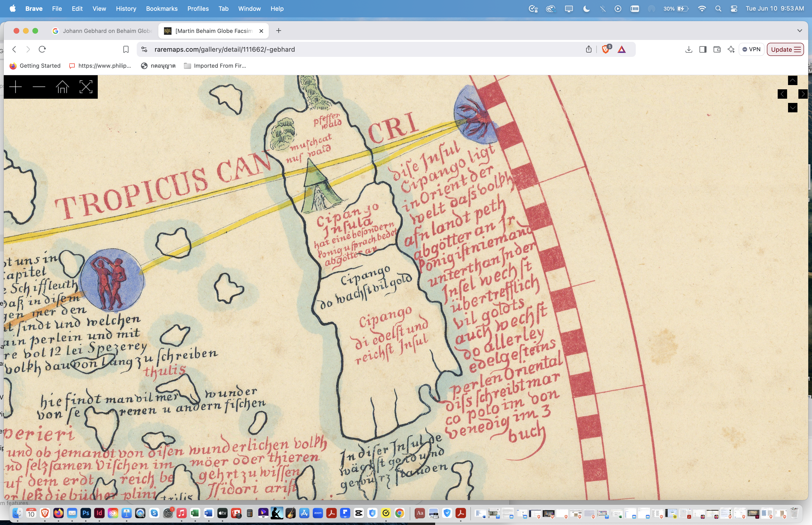The image size is (812, 525).
Task: Open the Trash in the Dock
Action: pos(794,513)
